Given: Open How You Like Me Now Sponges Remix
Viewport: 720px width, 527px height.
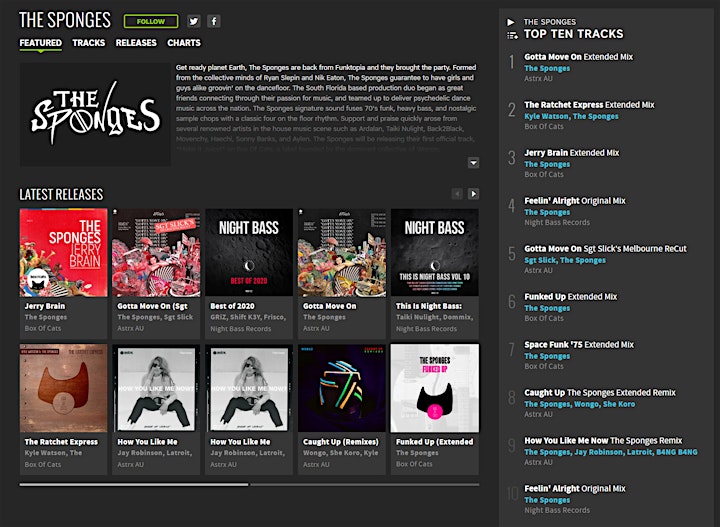Looking at the screenshot, I should 603,441.
